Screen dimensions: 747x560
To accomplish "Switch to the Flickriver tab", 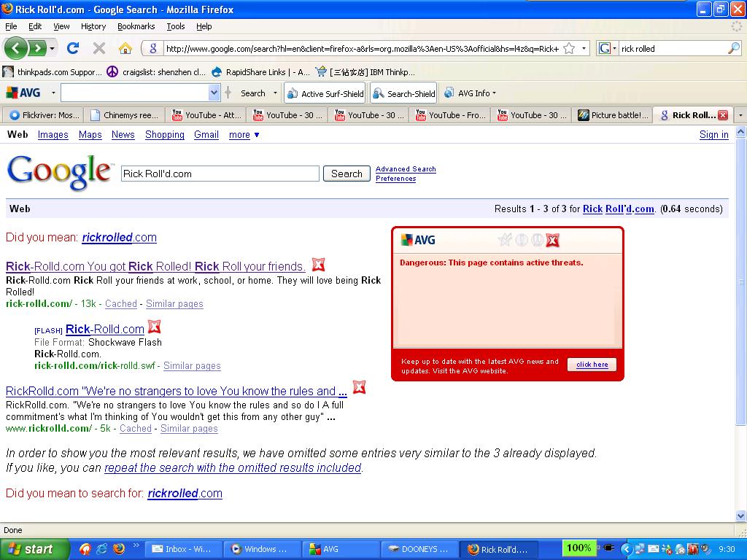I will pos(43,115).
